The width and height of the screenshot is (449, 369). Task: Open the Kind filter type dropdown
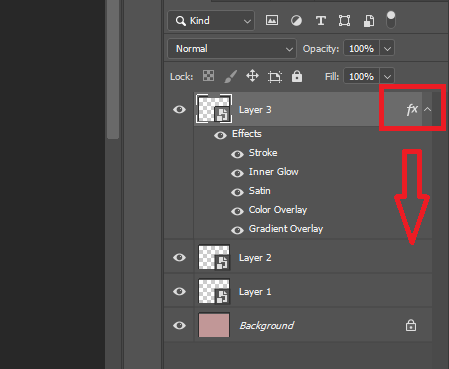pyautogui.click(x=211, y=21)
